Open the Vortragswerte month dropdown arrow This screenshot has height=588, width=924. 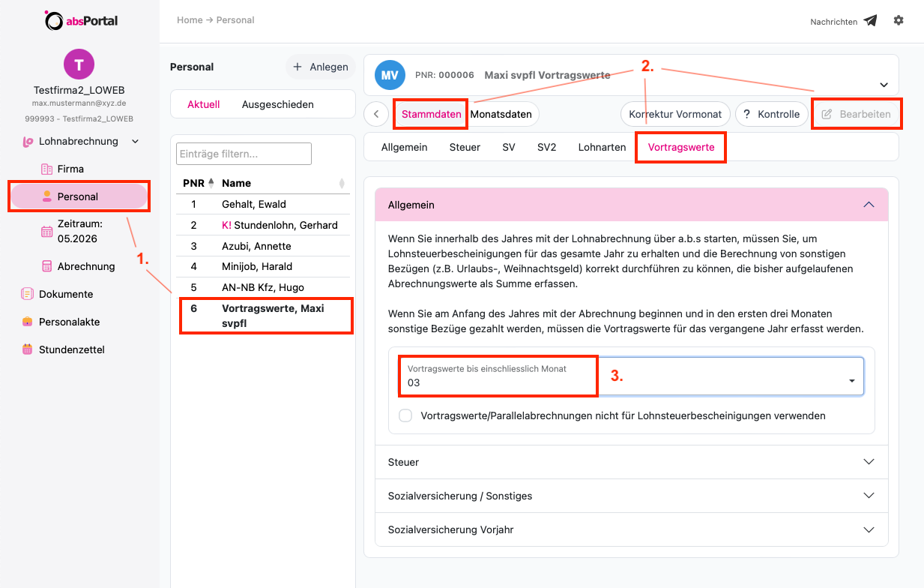(x=851, y=381)
